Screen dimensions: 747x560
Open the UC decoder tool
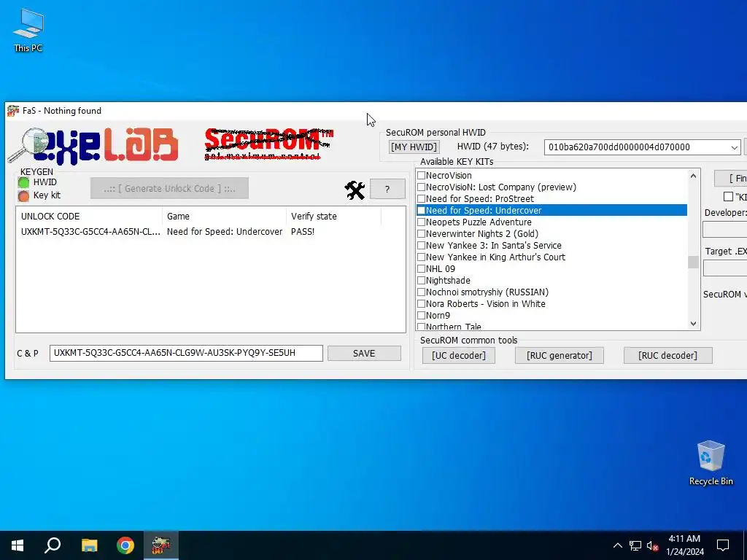[x=459, y=356]
